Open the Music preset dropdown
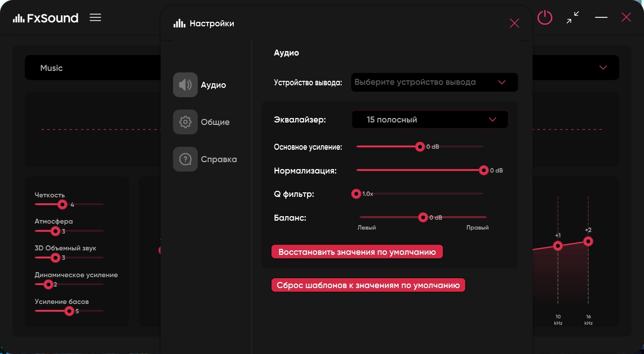 (x=92, y=67)
